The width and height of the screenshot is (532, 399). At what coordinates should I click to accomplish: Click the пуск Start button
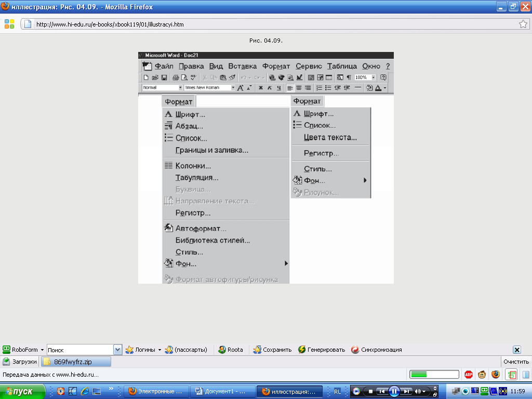pos(22,392)
